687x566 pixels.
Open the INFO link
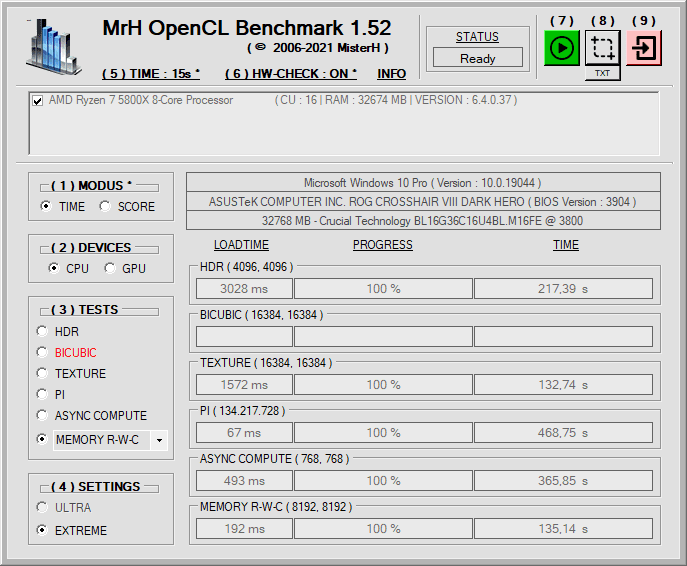click(391, 74)
